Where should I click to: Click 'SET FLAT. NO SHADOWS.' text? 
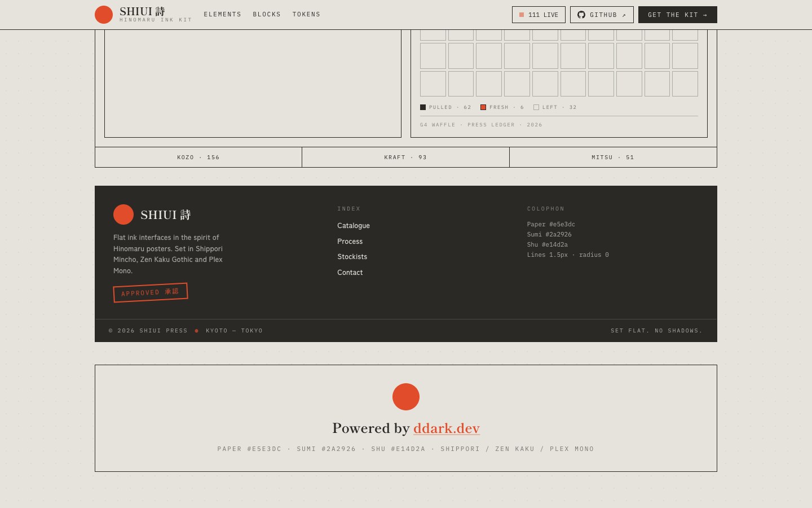(656, 331)
